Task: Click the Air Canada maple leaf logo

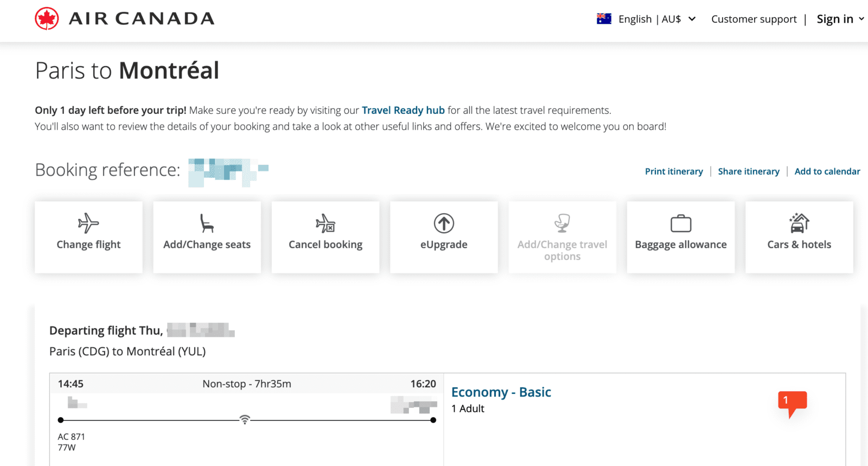Action: (47, 19)
